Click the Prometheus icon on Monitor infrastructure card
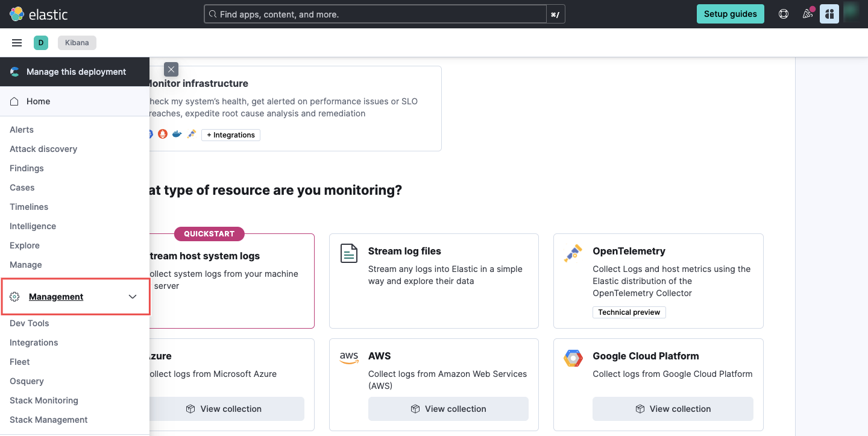868x436 pixels. [x=163, y=134]
